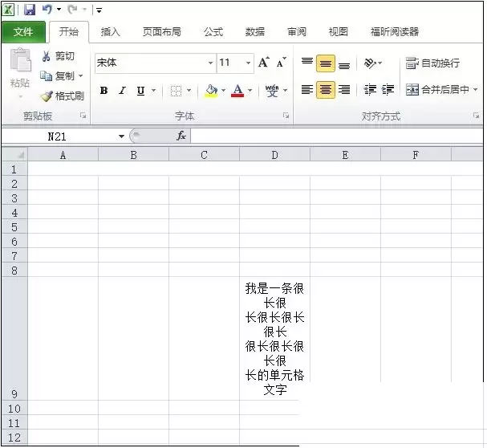The image size is (487, 448).
Task: Open the 合并后居中 dropdown arrow
Action: 476,90
